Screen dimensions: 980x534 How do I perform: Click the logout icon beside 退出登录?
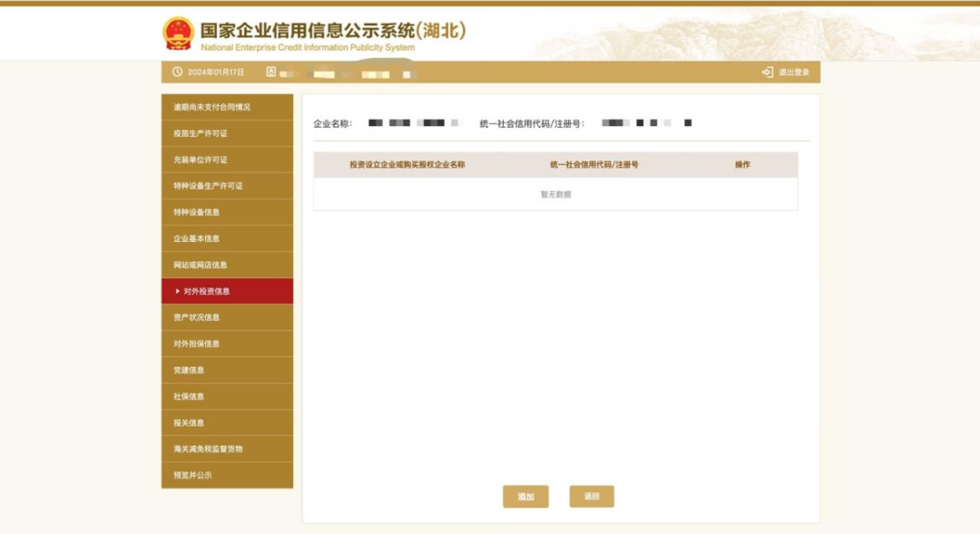point(768,73)
